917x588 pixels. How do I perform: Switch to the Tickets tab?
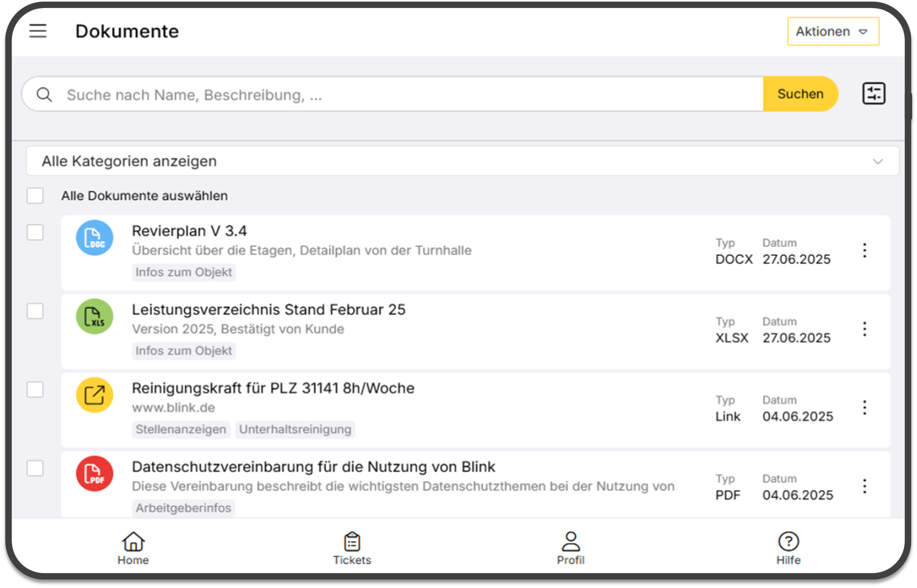pyautogui.click(x=352, y=548)
